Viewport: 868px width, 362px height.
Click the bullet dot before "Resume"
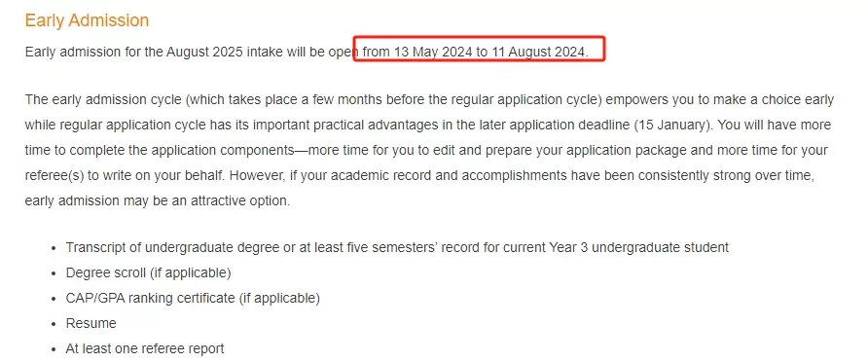tap(54, 324)
